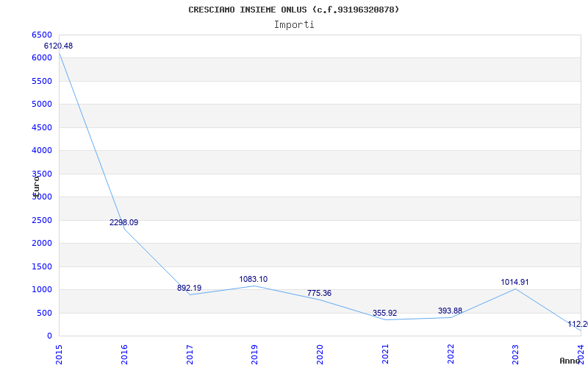Click the 2000 y-axis tick label
Screen dimensions: 588x368
click(42, 244)
